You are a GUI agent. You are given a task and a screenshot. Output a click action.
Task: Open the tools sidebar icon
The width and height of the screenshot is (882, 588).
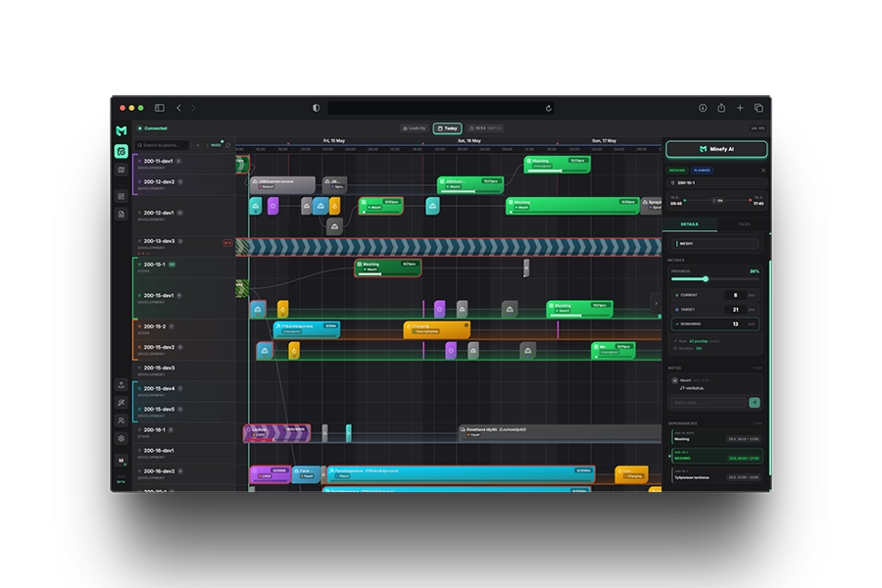[121, 403]
